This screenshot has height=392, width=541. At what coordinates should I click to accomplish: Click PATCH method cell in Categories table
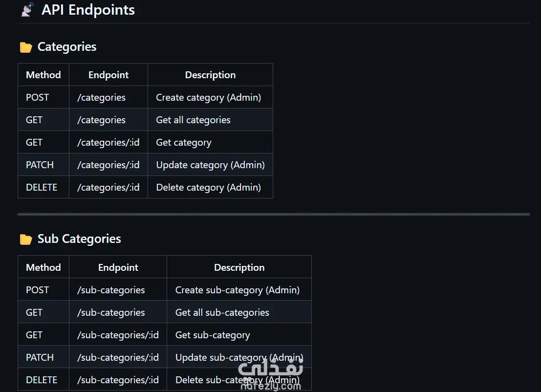(x=40, y=165)
